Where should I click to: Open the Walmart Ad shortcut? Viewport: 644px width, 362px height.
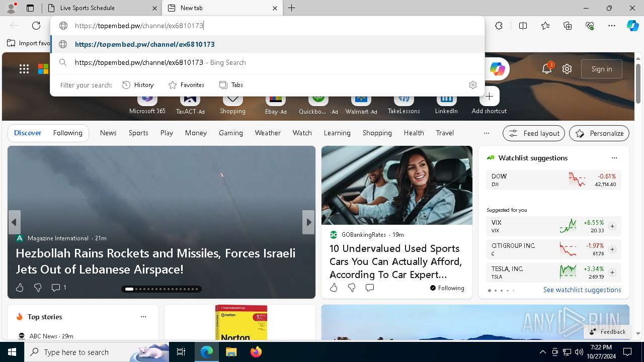coord(361,102)
